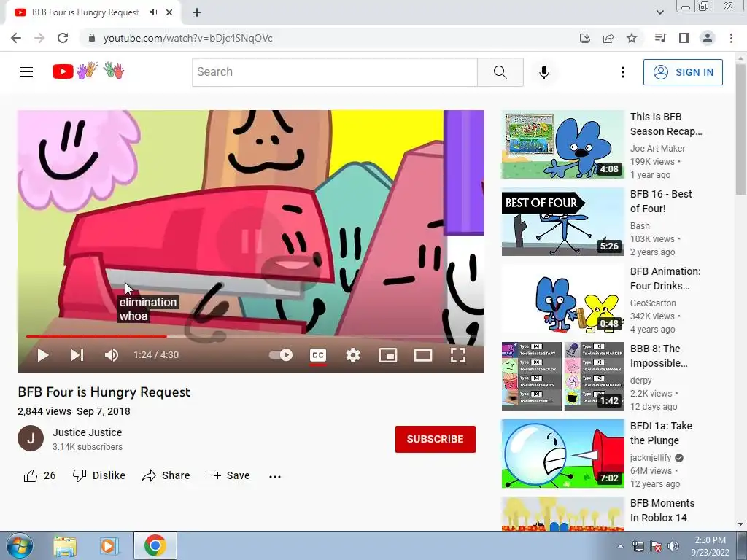Open a new browser tab
The width and height of the screenshot is (747, 560).
197,12
